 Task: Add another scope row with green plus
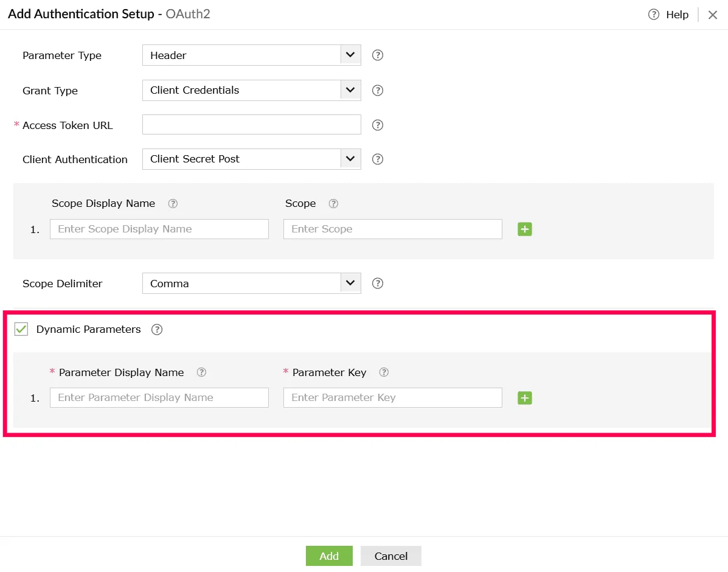[525, 229]
